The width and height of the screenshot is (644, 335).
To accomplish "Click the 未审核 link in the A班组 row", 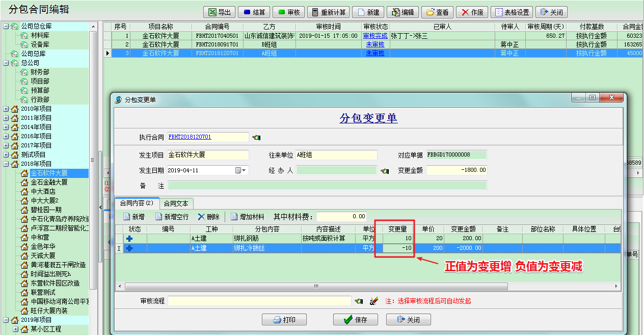I will pos(375,53).
